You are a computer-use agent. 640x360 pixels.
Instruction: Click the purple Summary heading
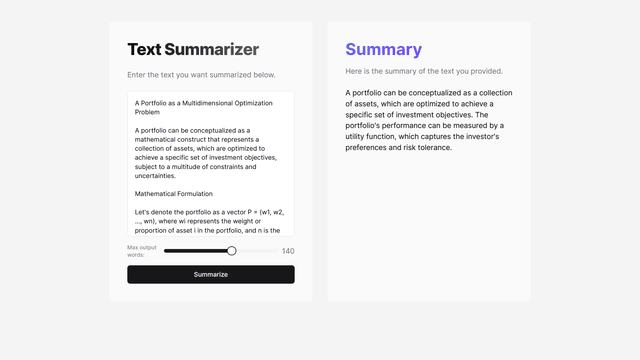[x=384, y=49]
